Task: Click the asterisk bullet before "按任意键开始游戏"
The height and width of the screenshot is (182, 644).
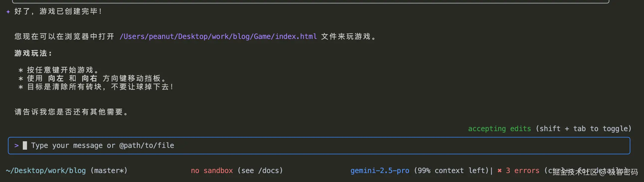Action: (x=21, y=70)
